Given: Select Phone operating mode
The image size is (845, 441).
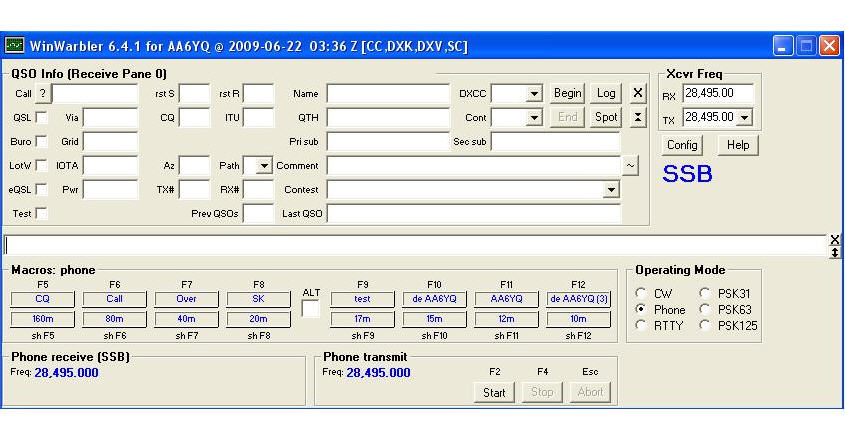Looking at the screenshot, I should click(x=640, y=309).
